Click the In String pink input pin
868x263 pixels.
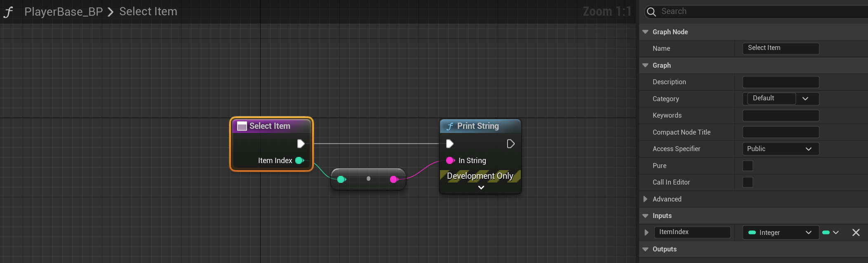point(450,161)
